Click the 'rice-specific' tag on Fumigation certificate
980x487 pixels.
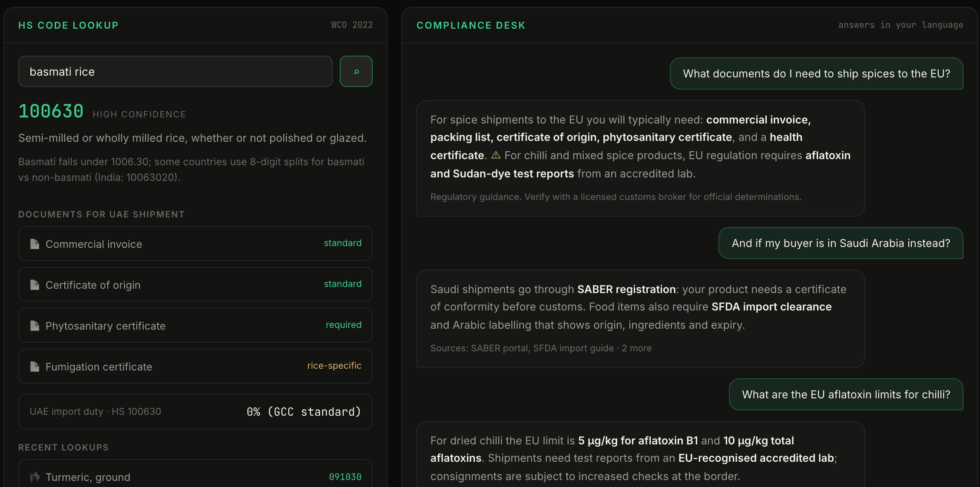point(334,366)
